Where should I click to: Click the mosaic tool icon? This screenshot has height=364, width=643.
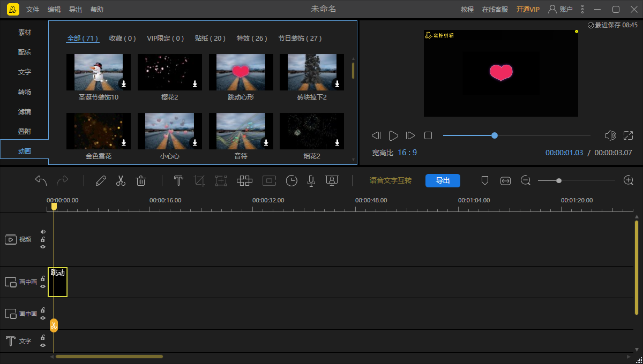[244, 181]
